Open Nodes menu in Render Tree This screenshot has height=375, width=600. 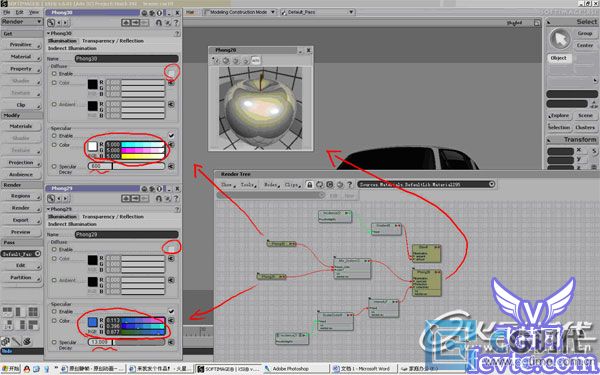271,185
